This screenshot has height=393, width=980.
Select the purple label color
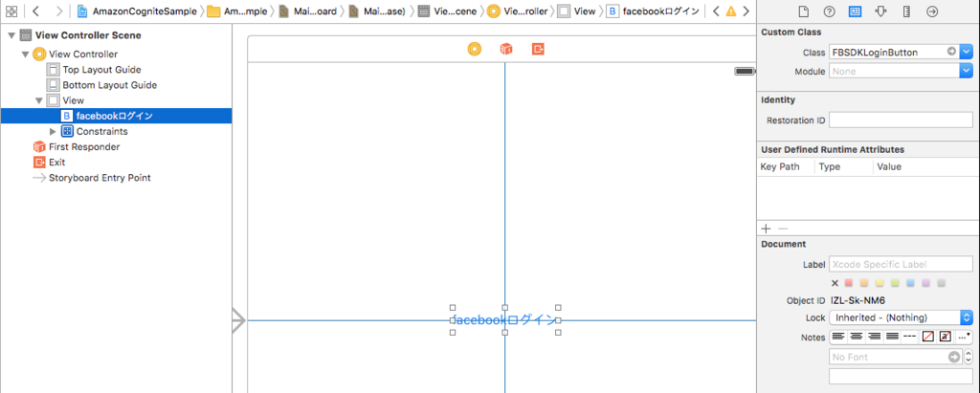click(926, 283)
